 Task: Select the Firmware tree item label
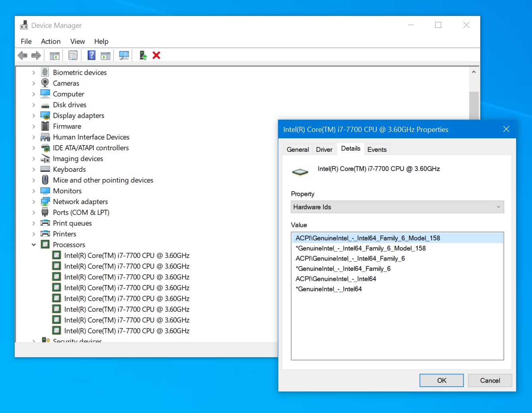[x=67, y=126]
